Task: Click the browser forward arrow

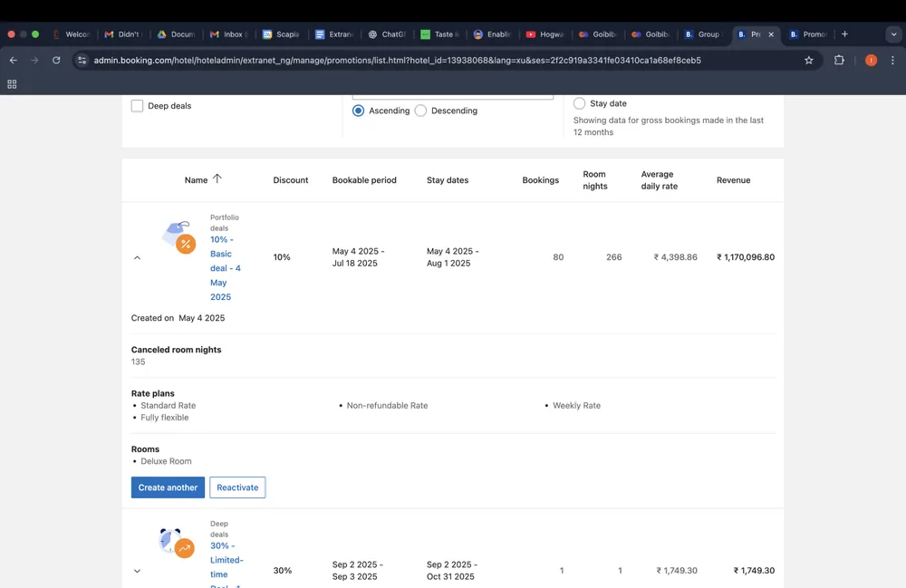Action: (34, 60)
